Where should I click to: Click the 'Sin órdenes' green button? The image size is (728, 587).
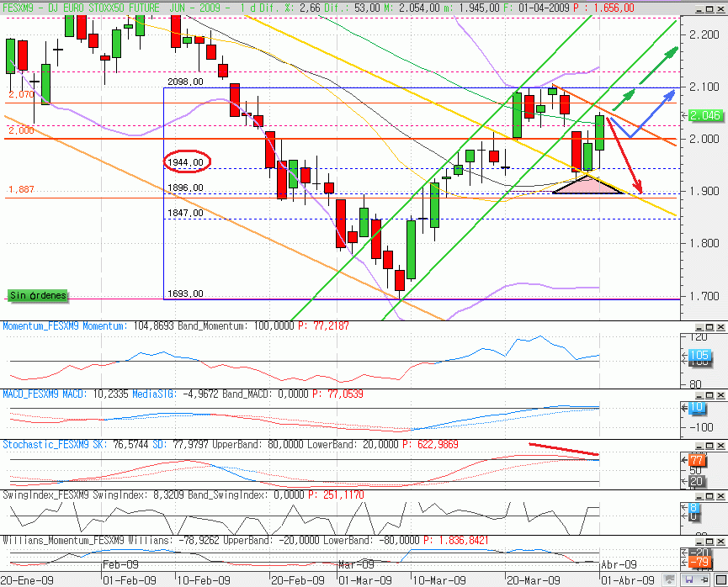(x=38, y=295)
